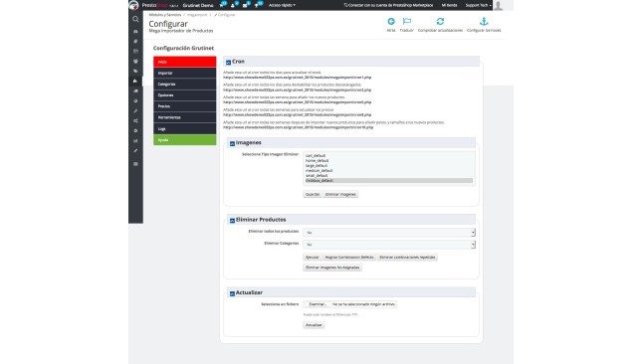Screen dimensions: 643x364
Task: Open the Eliminar Categorías dropdown
Action: pos(389,245)
